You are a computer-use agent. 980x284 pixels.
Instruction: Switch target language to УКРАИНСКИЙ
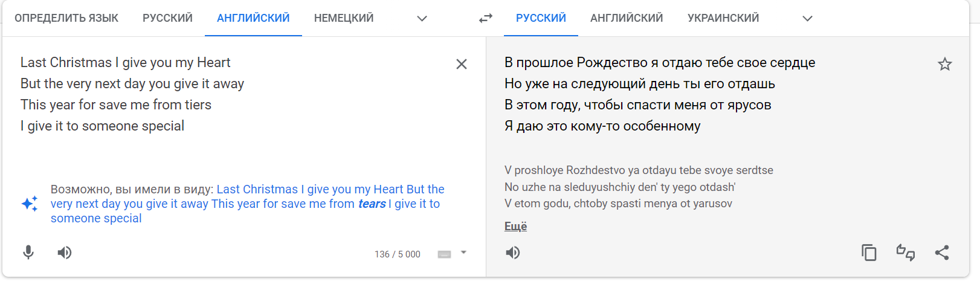point(723,18)
